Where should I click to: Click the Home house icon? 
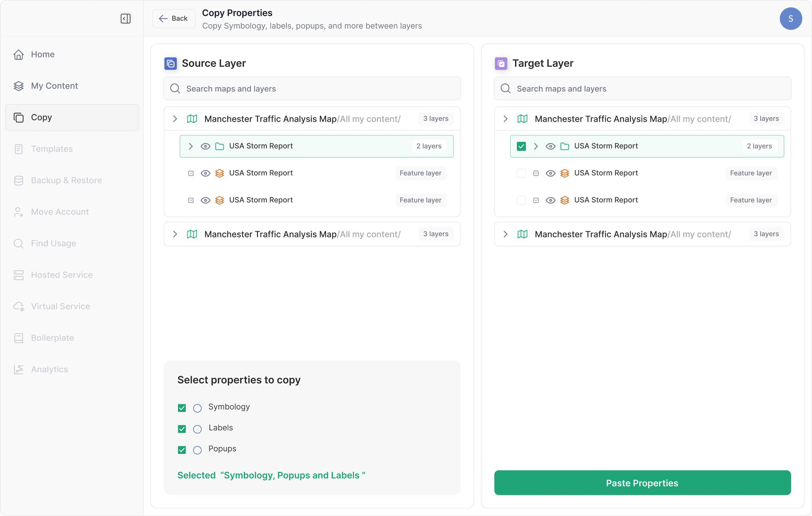19,54
